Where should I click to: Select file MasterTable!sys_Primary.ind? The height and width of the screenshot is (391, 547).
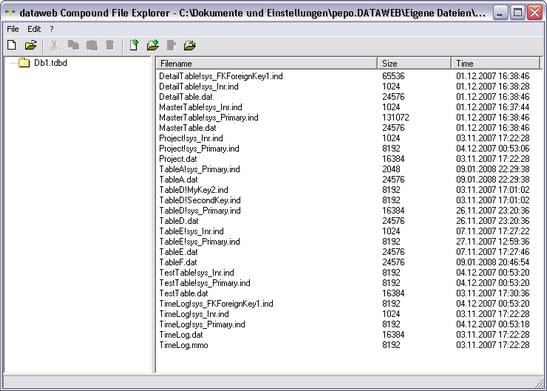pyautogui.click(x=209, y=118)
